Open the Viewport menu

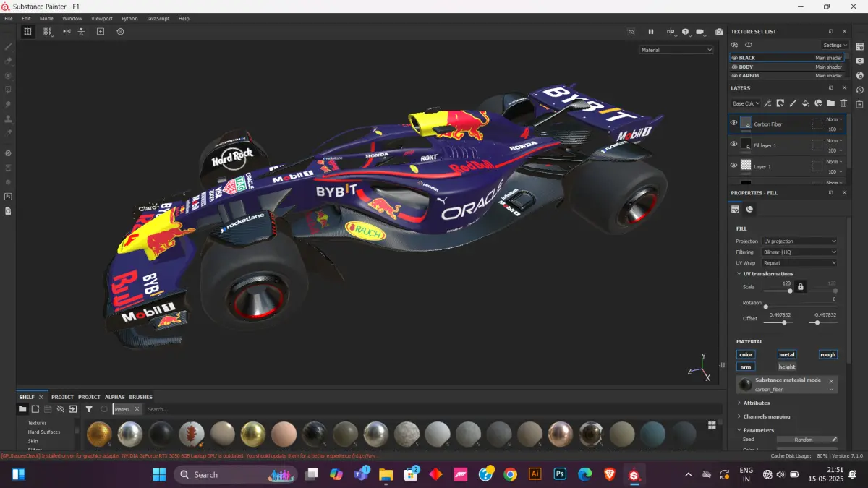[102, 18]
